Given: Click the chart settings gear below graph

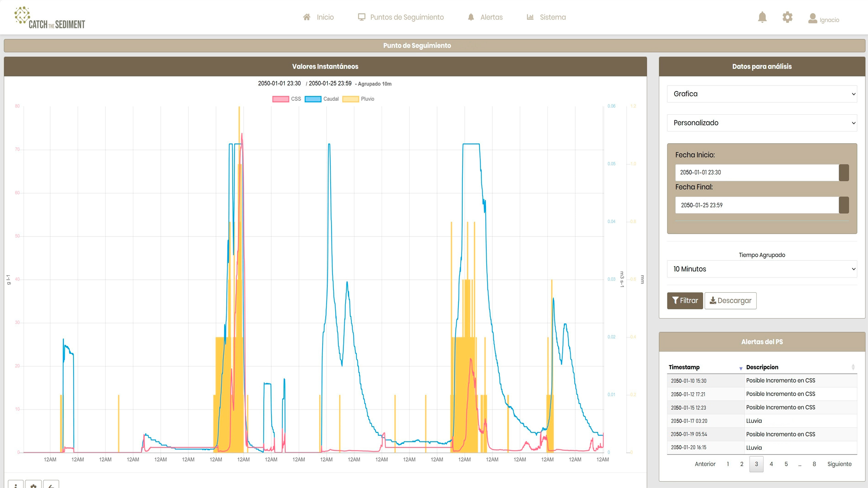Looking at the screenshot, I should pyautogui.click(x=33, y=484).
